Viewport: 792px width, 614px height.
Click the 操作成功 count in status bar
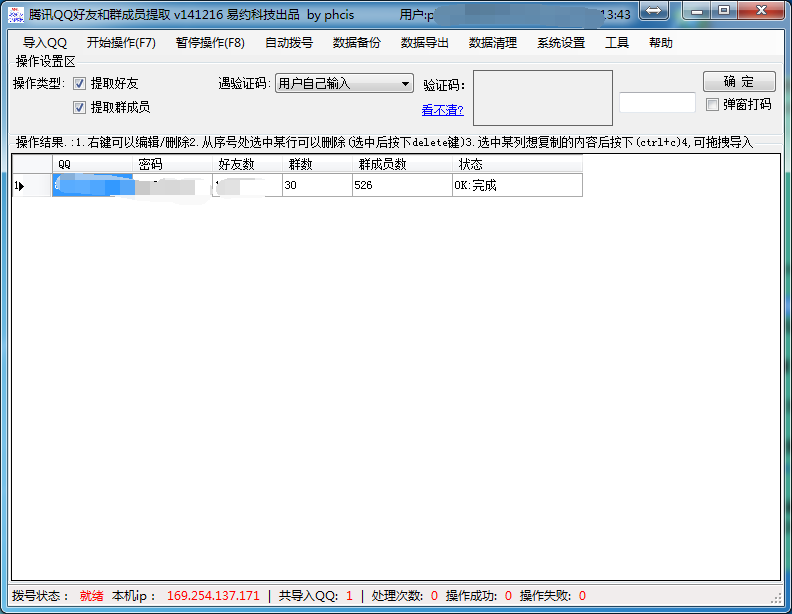click(508, 596)
